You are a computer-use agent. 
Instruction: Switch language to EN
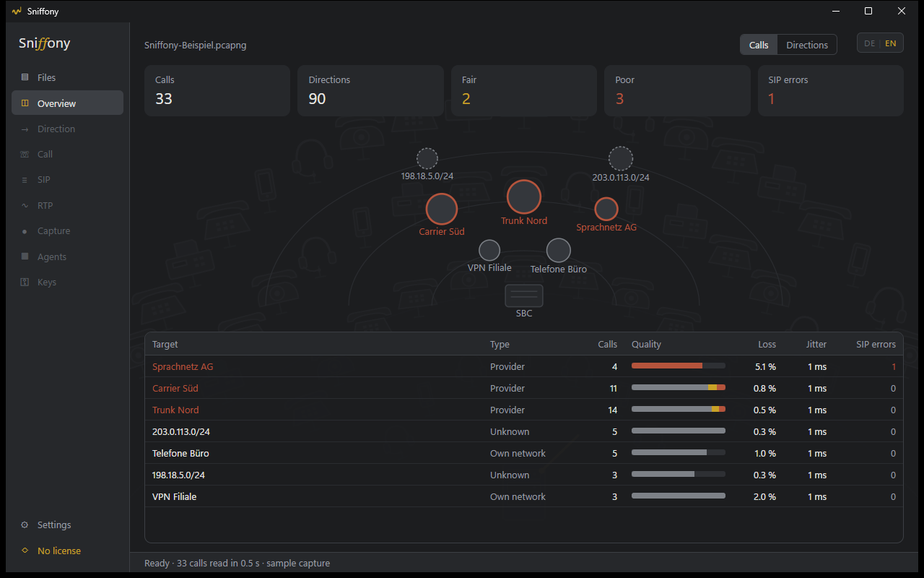[x=891, y=43]
